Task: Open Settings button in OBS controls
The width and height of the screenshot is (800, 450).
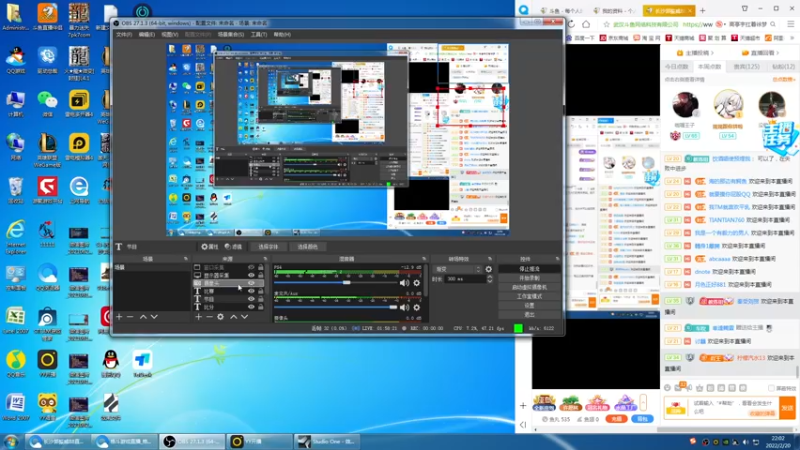Action: [x=529, y=306]
